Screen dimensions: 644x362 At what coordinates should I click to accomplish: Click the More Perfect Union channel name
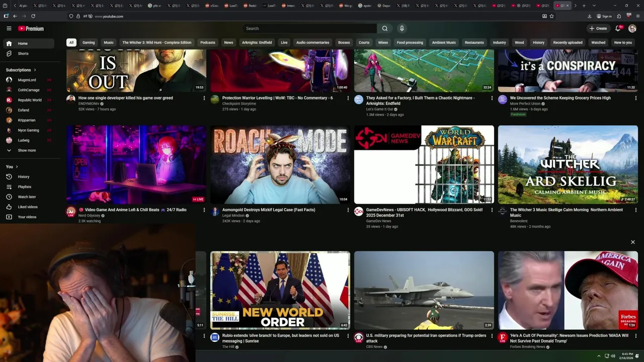pos(524,104)
